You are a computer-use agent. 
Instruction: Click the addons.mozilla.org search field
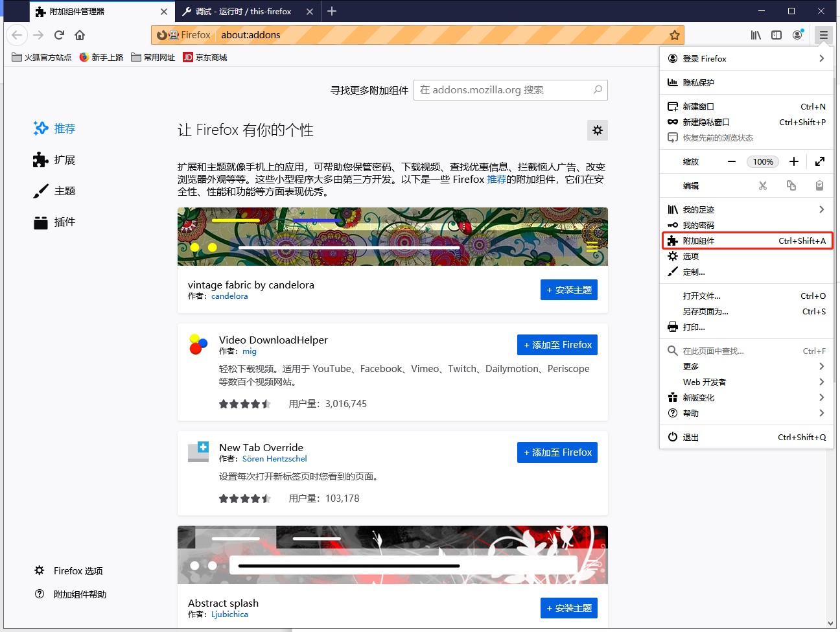[506, 90]
